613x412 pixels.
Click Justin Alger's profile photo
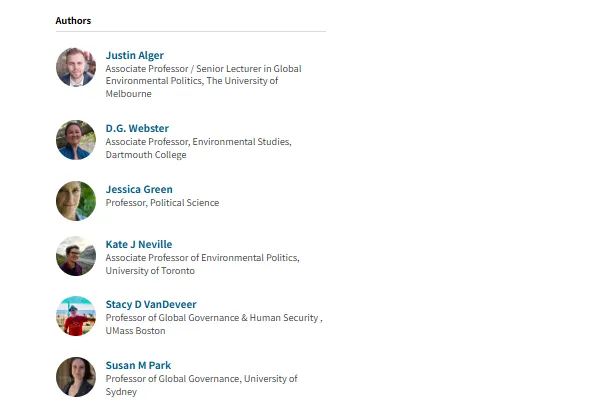(76, 67)
